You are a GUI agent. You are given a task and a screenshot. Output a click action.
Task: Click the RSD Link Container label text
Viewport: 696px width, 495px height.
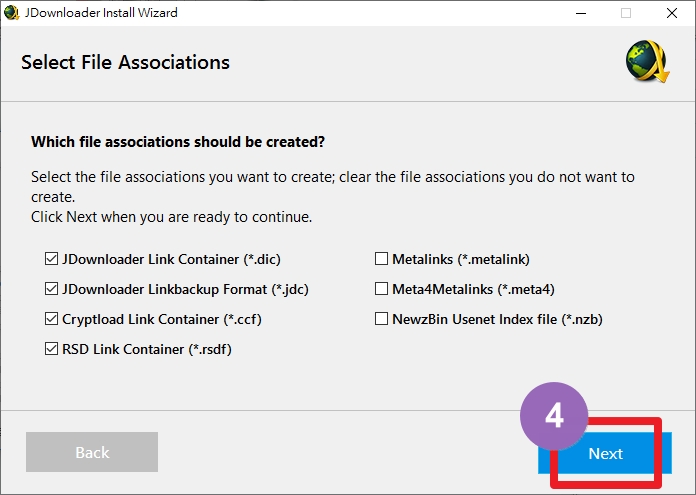pyautogui.click(x=147, y=349)
